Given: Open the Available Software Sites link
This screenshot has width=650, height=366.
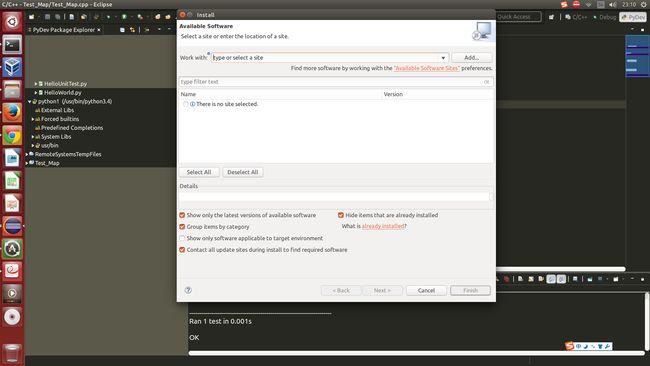Looking at the screenshot, I should pos(427,68).
